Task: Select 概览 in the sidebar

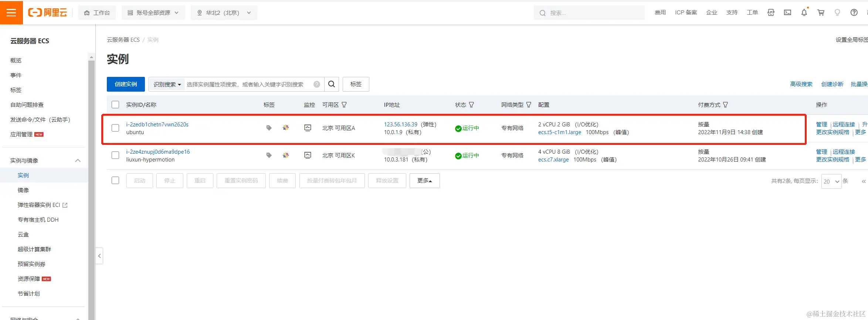Action: [x=16, y=60]
